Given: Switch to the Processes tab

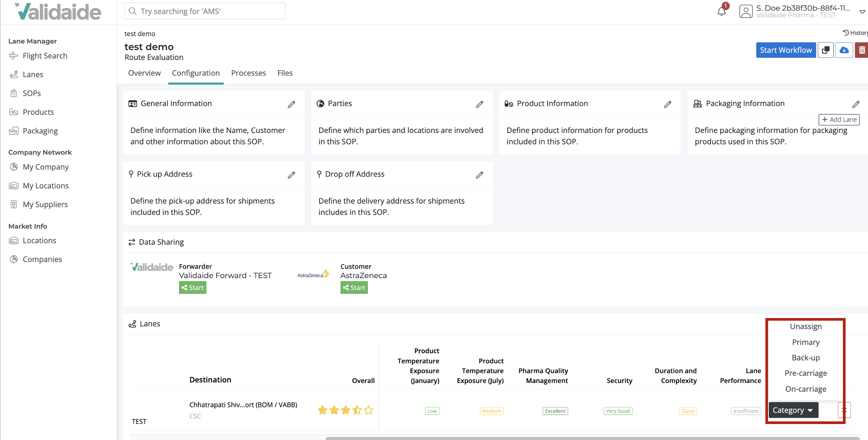Looking at the screenshot, I should 249,73.
